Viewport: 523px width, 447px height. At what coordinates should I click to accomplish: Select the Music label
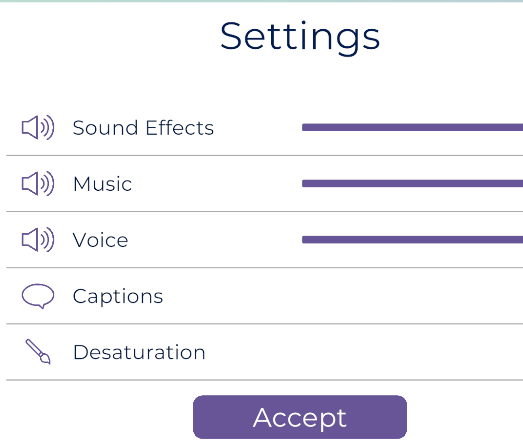click(x=102, y=184)
